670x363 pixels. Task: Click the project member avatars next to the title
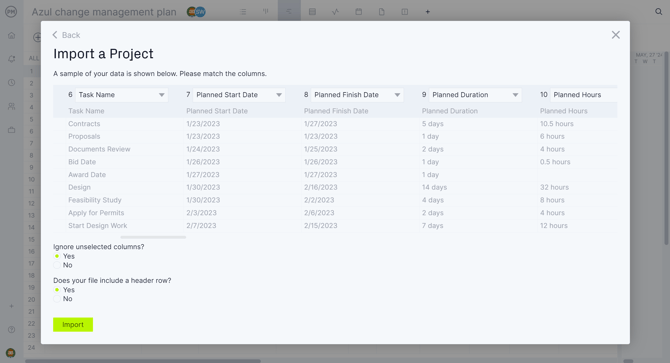[197, 12]
